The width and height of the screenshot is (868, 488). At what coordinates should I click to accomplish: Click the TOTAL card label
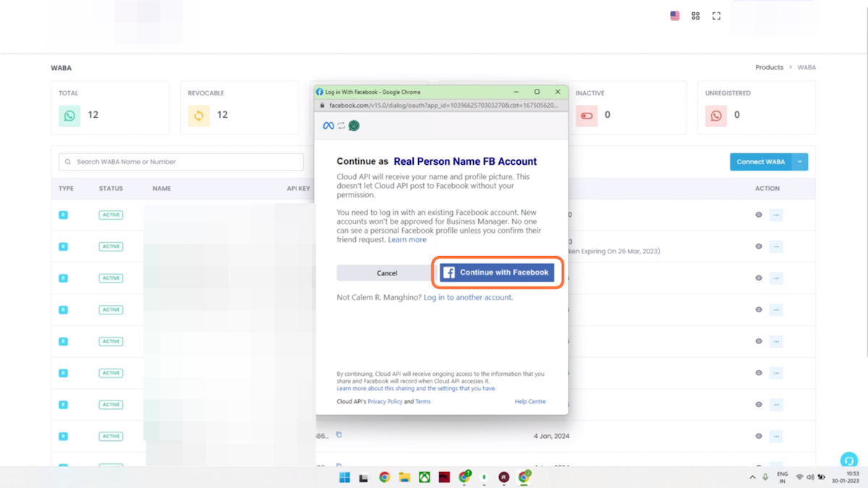coord(69,93)
